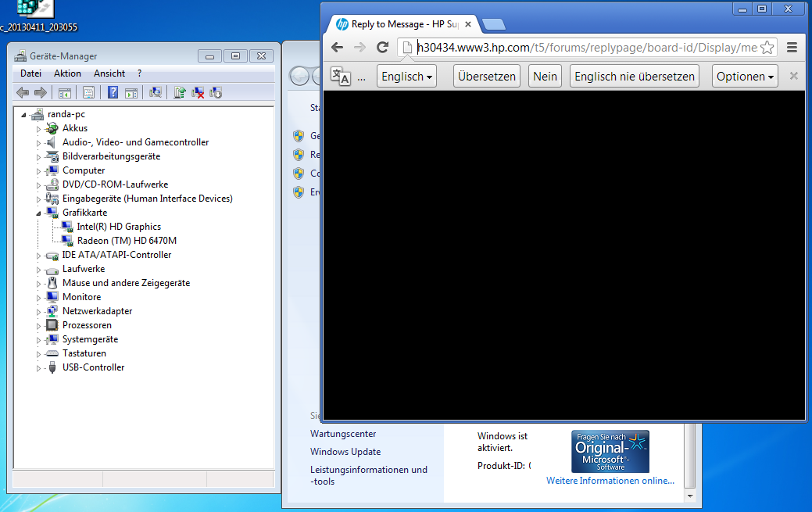Close the Reply to Message tab
The height and width of the screenshot is (512, 812).
pyautogui.click(x=468, y=24)
